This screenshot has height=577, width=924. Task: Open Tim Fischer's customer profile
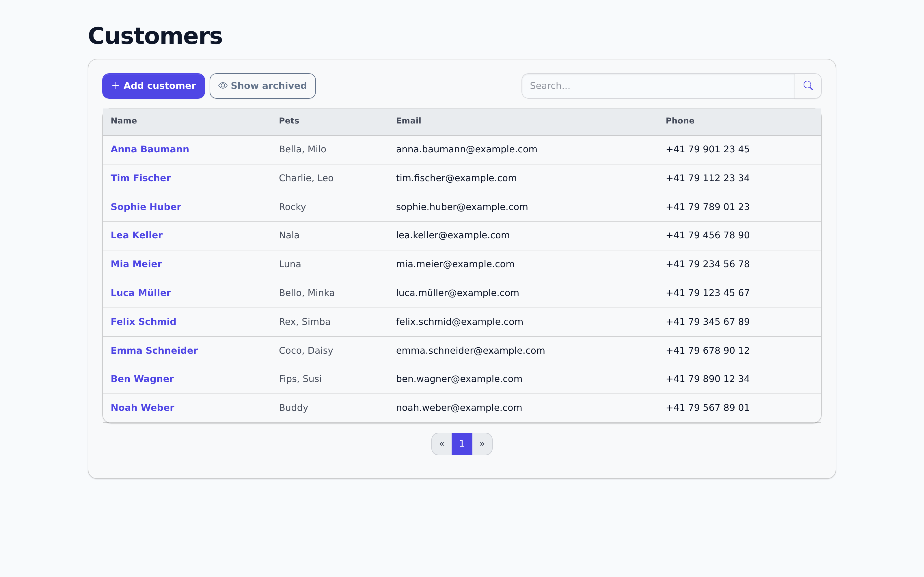click(x=141, y=178)
